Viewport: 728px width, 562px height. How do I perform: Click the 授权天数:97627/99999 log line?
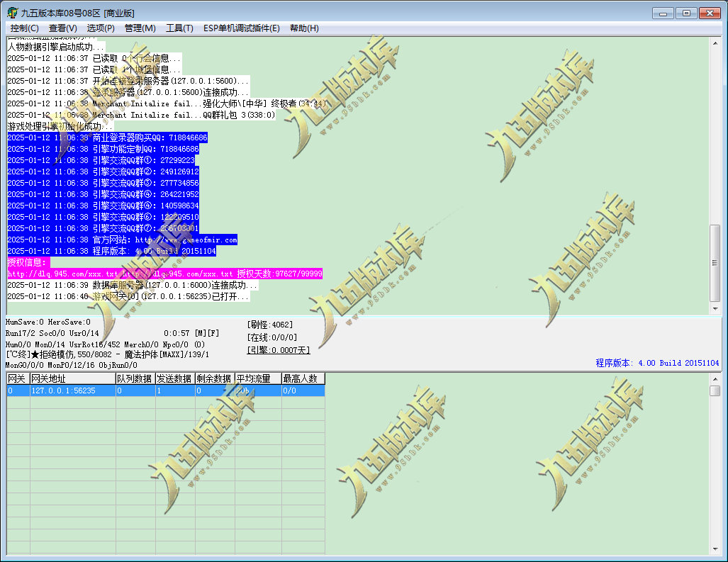click(165, 274)
